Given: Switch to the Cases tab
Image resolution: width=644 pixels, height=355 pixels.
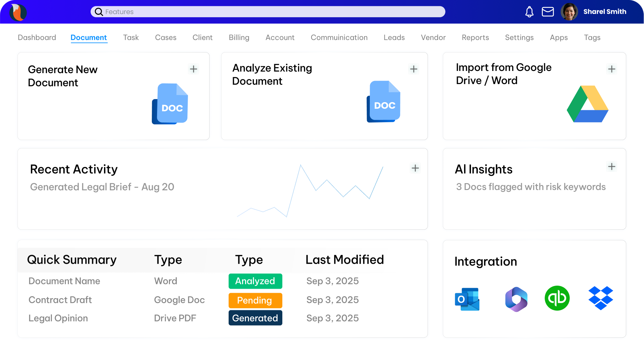Looking at the screenshot, I should [x=166, y=37].
